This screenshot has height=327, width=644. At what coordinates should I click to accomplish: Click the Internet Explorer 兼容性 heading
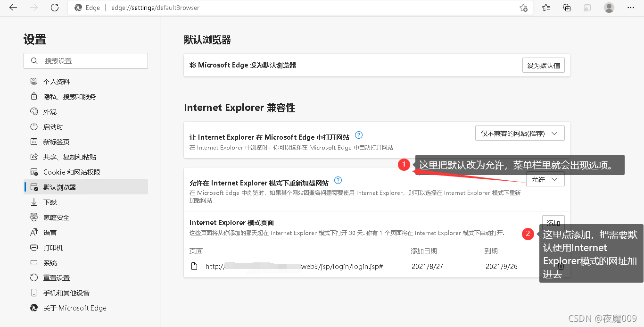[x=239, y=108]
